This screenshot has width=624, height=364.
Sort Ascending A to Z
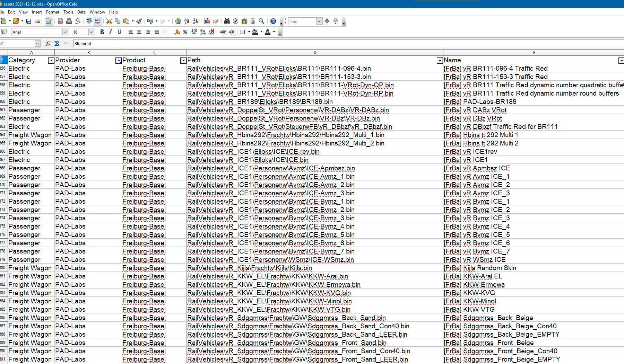tap(187, 21)
